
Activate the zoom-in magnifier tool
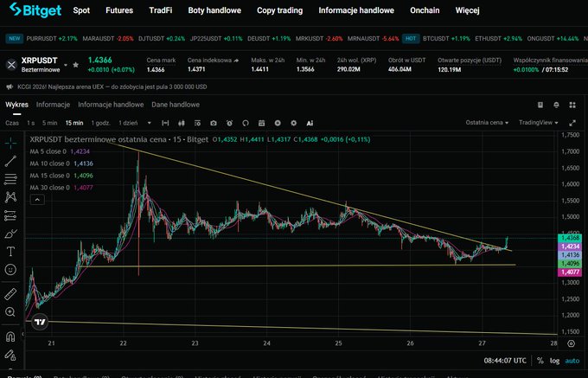point(10,311)
